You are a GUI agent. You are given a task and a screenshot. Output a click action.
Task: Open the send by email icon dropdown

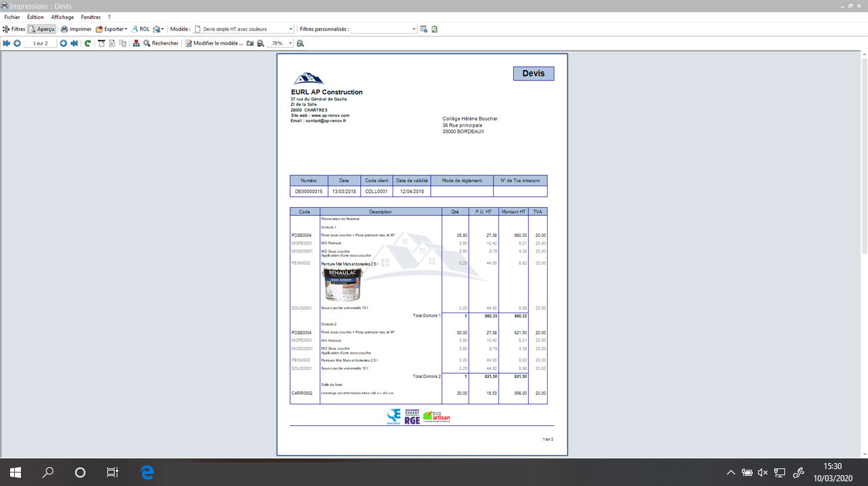[x=158, y=29]
